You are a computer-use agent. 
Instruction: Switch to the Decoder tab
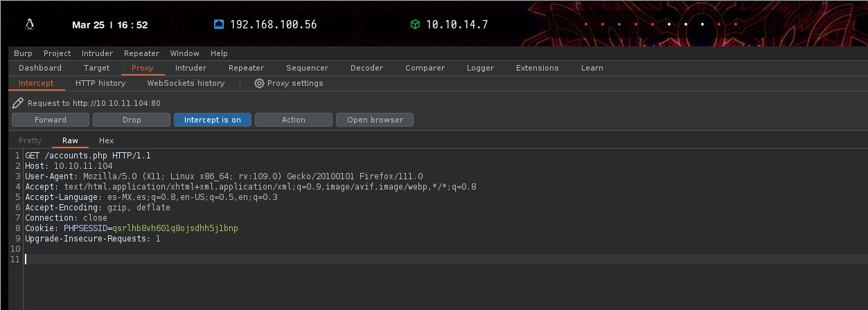tap(366, 68)
